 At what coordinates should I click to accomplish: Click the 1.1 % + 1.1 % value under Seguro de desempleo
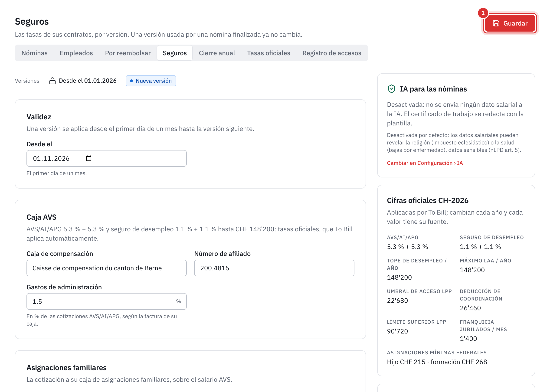(x=481, y=247)
